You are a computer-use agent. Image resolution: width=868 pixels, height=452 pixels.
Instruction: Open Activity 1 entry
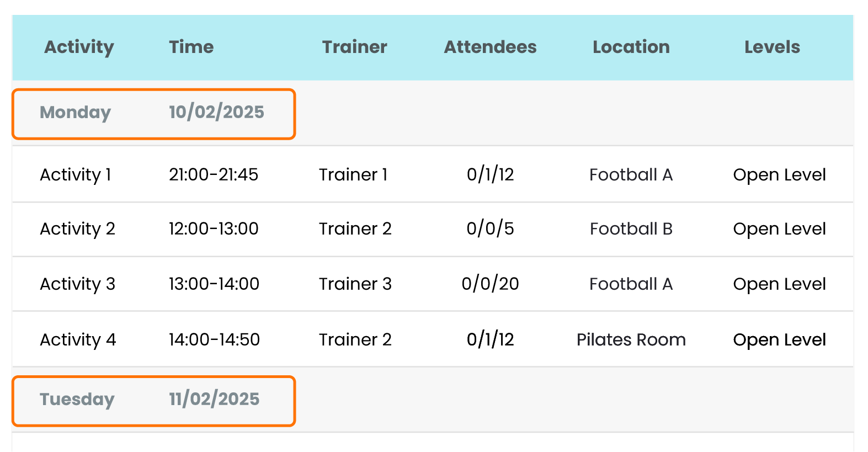[x=76, y=175]
